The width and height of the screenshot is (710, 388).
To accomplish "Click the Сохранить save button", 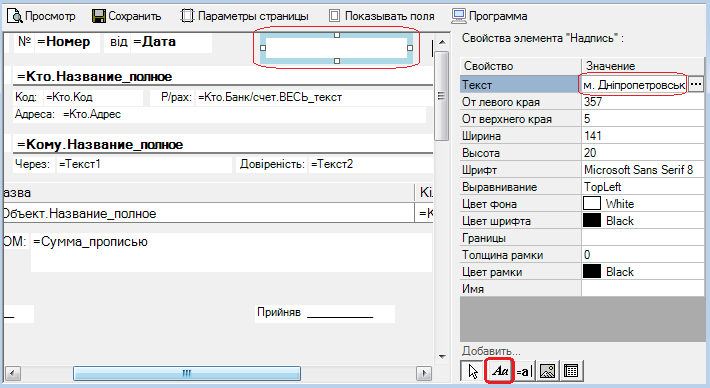I will tap(126, 16).
